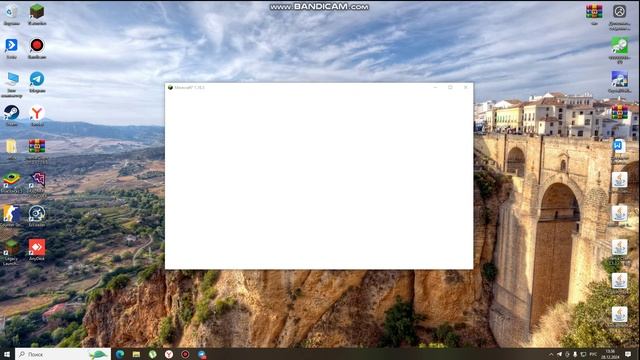Show hidden system tray icons
The image size is (640, 360).
[551, 354]
